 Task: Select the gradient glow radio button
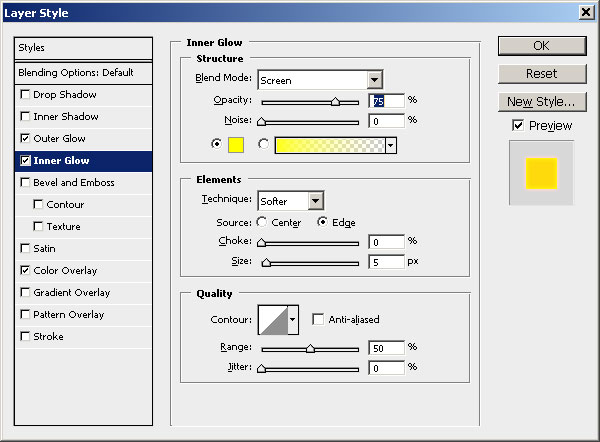263,144
